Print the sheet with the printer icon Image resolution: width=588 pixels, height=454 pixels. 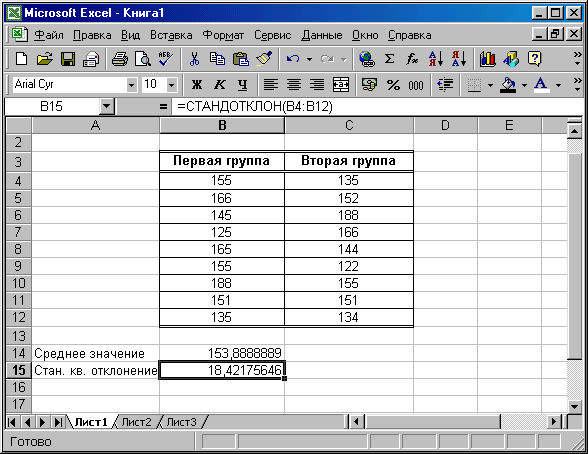pos(120,59)
